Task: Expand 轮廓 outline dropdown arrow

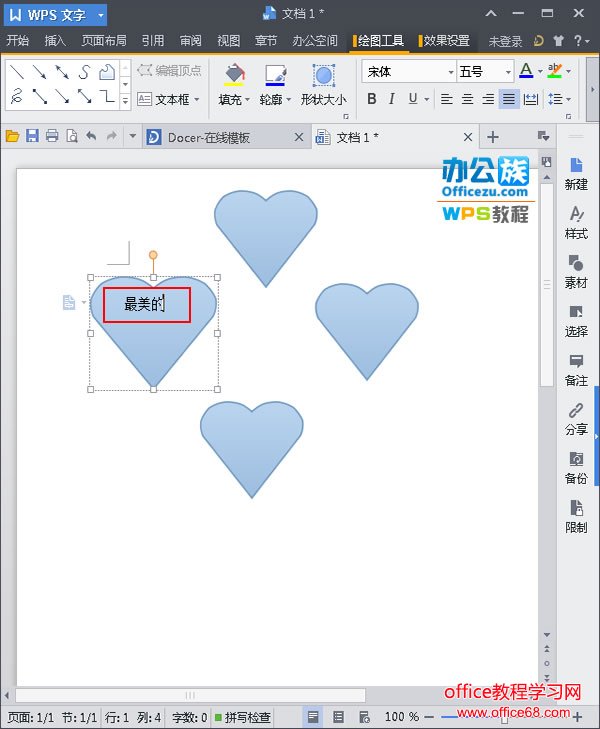Action: point(289,99)
